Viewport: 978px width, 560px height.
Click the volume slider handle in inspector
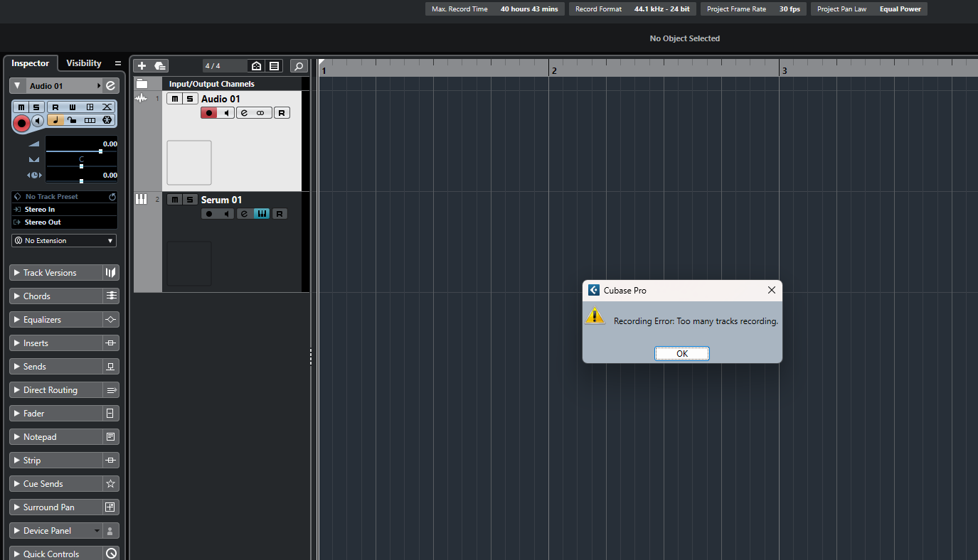tap(101, 151)
